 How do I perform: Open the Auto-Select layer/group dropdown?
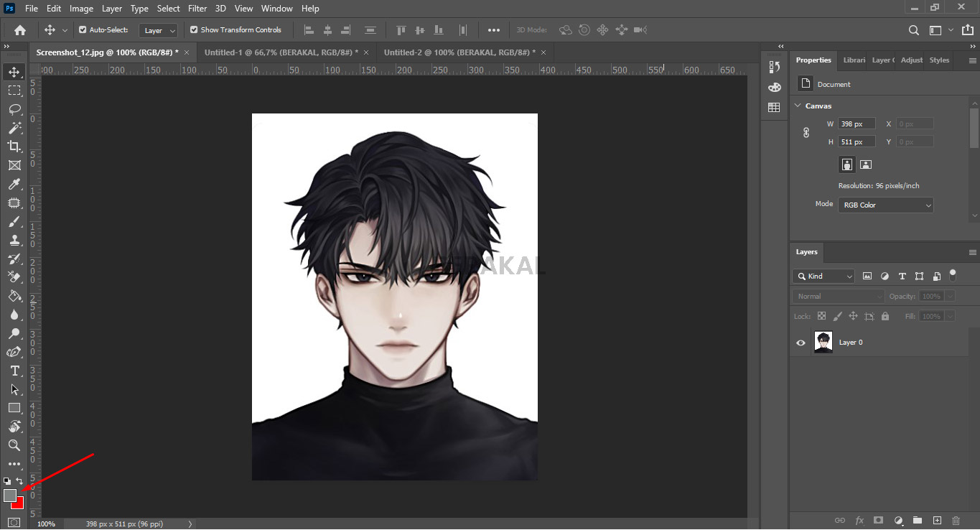tap(158, 30)
